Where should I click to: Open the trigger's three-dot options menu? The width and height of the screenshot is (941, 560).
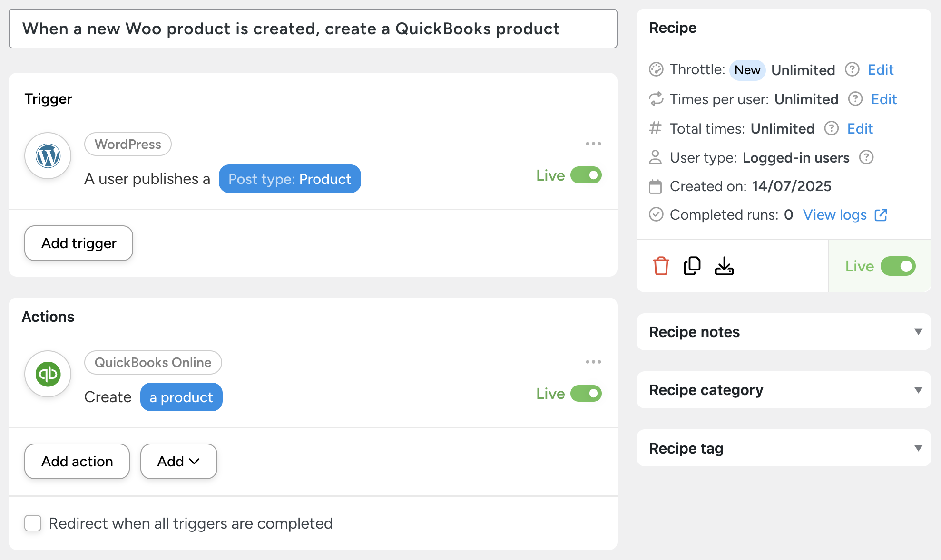(x=593, y=144)
